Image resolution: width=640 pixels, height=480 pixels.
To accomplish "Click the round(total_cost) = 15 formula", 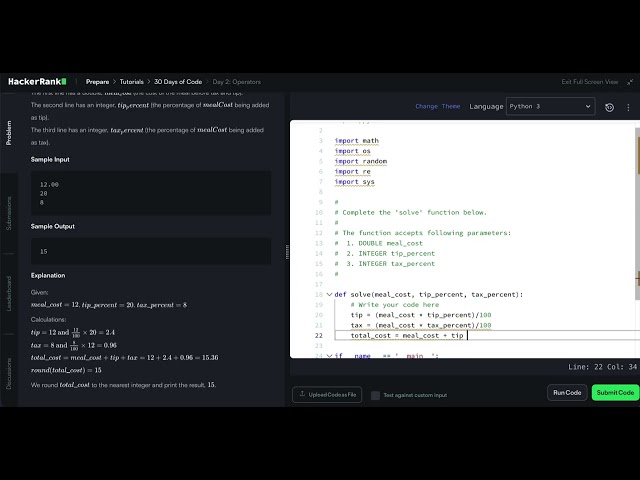I will 66,370.
